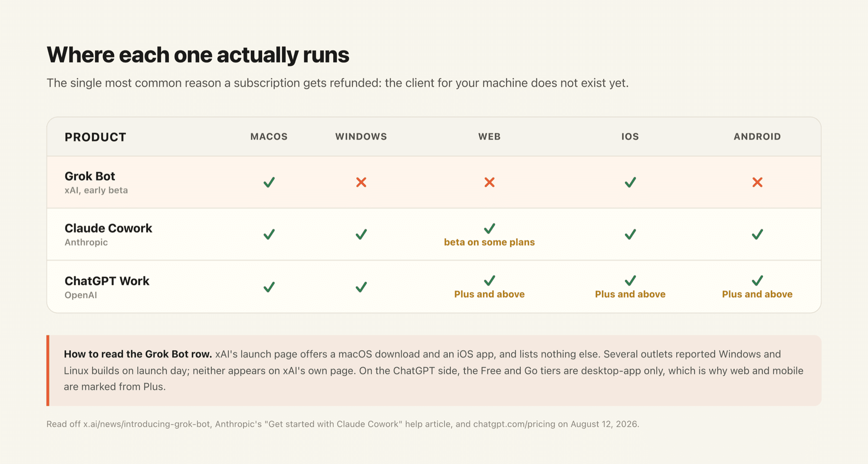
Task: Click Grok Bot's macOS green checkmark
Action: 269,182
